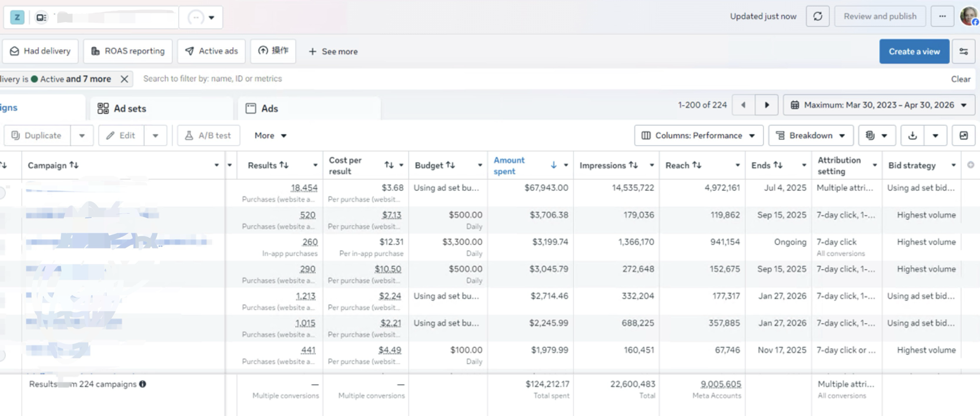Go to next page of campaigns

tap(767, 105)
